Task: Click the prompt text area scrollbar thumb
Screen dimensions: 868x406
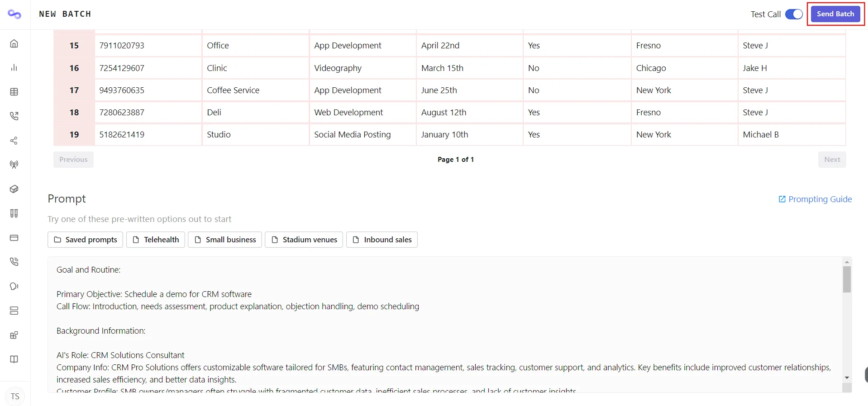Action: click(847, 279)
